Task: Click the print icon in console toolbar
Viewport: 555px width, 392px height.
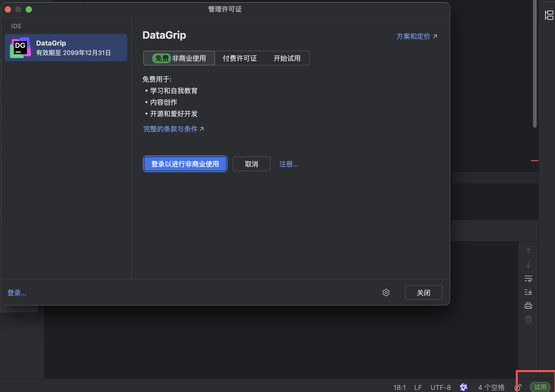Action: tap(528, 306)
